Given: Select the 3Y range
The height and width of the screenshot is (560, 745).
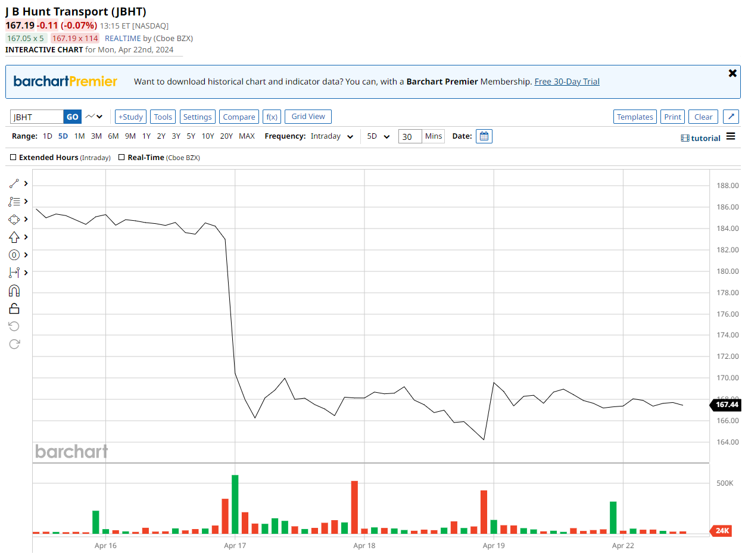Looking at the screenshot, I should tap(176, 136).
